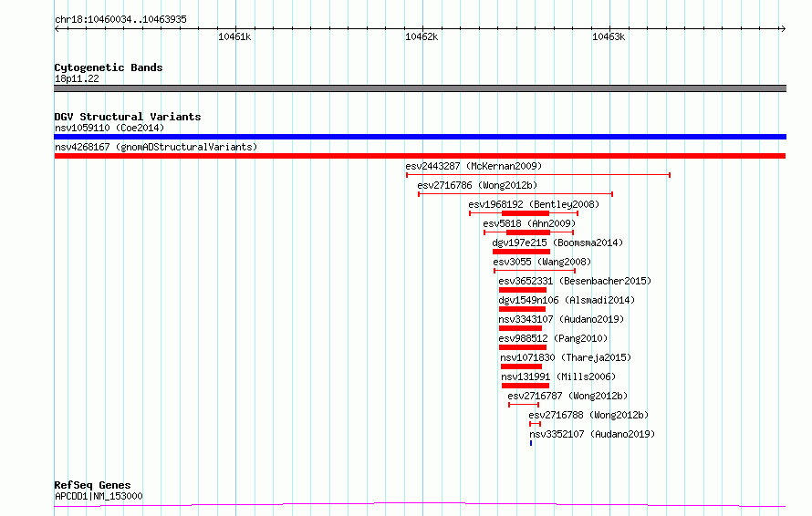Click dgv197e215 (Boomsma2014) variant label
This screenshot has height=516, width=812.
pos(557,243)
